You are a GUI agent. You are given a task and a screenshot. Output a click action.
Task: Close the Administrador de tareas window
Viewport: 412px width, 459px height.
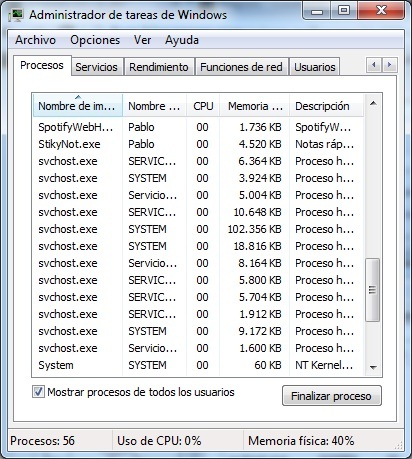(x=381, y=11)
